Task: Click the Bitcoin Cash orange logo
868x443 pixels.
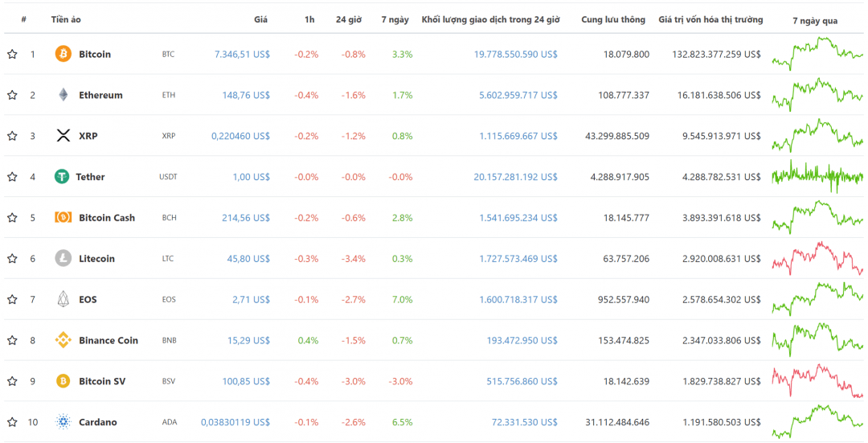Action: point(63,218)
